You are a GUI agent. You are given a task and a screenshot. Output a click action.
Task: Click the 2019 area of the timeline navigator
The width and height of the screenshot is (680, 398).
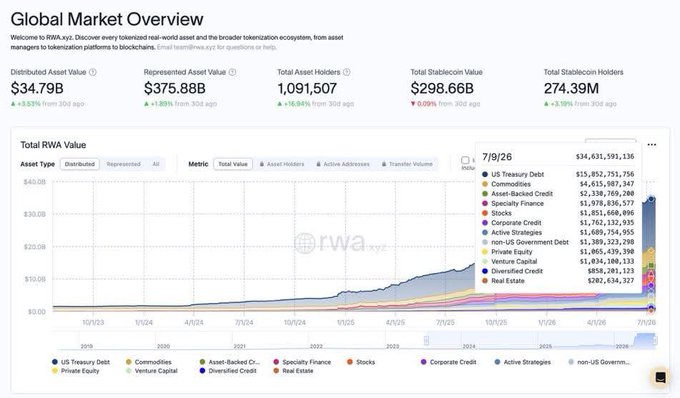[x=87, y=346]
